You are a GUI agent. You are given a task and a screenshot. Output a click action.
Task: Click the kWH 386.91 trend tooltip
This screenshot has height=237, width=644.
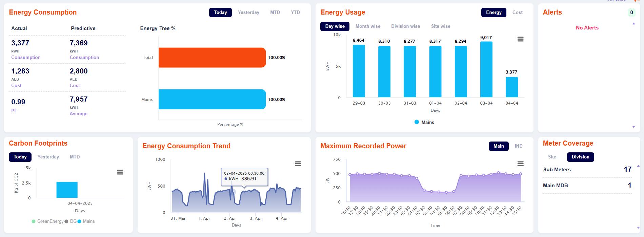click(x=244, y=176)
